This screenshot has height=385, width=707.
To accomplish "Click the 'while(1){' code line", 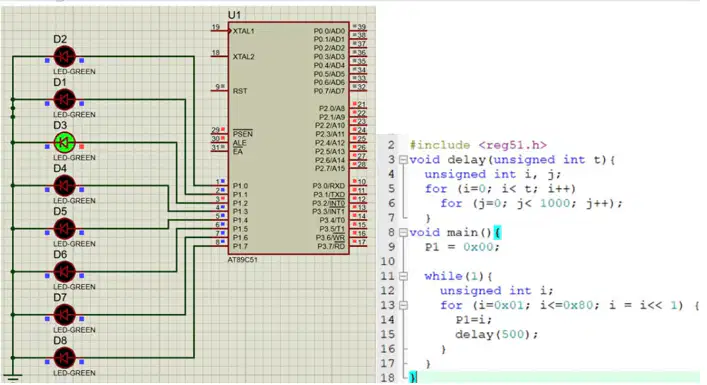I will click(x=458, y=276).
